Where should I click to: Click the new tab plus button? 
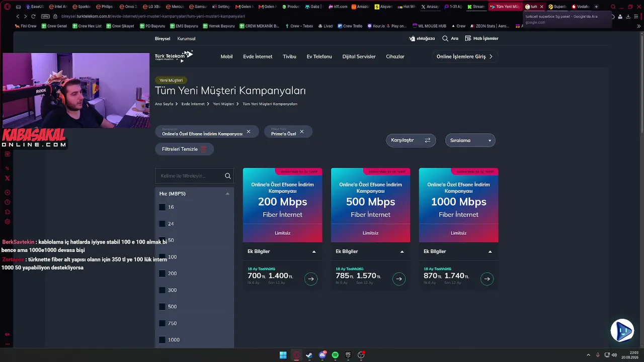point(596,7)
